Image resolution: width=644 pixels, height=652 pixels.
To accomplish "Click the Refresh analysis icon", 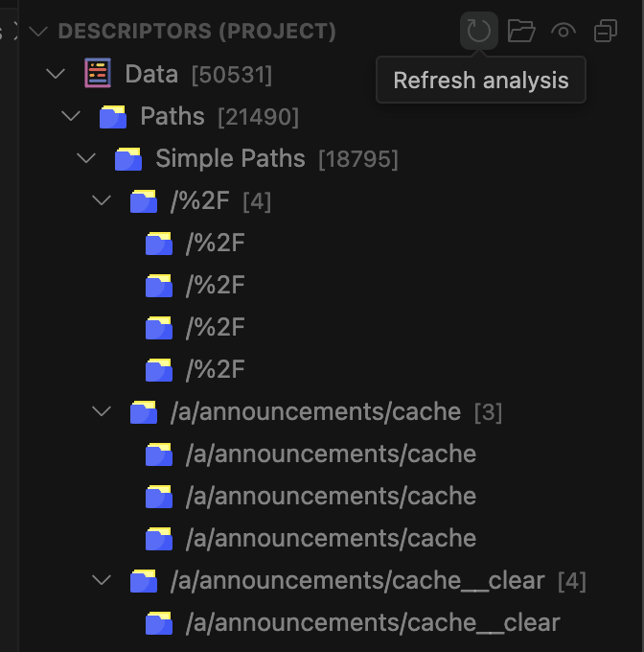I will point(478,32).
